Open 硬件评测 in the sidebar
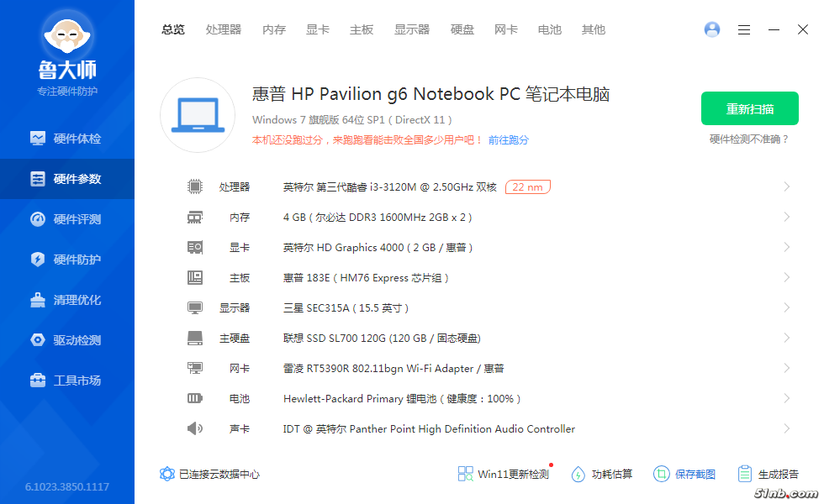 [x=67, y=219]
